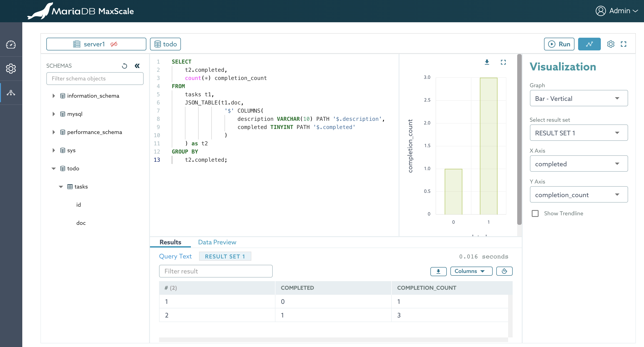Select the Query Text tab
The height and width of the screenshot is (347, 644).
point(175,256)
